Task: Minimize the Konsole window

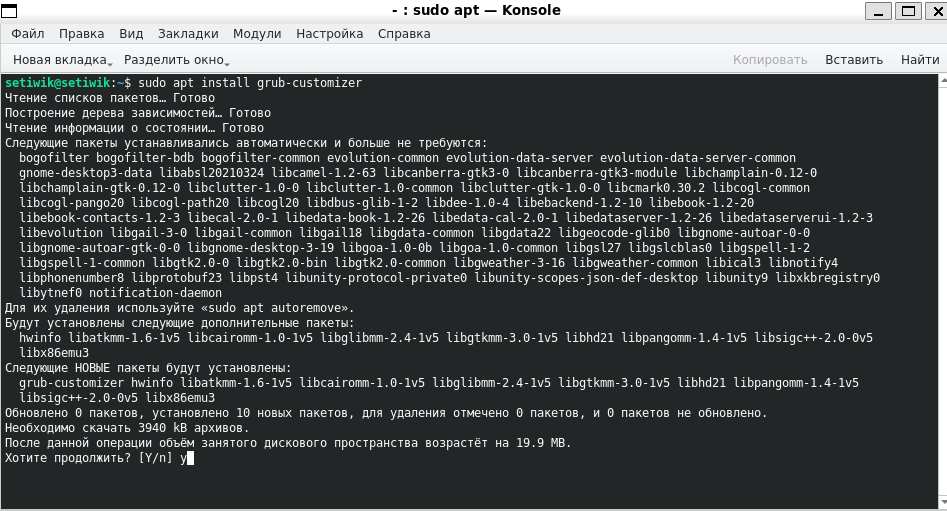Action: 878,11
